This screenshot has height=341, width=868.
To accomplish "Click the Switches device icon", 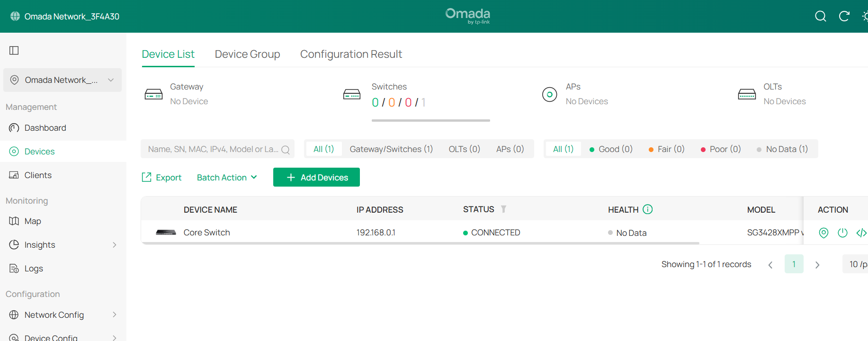I will (x=352, y=94).
